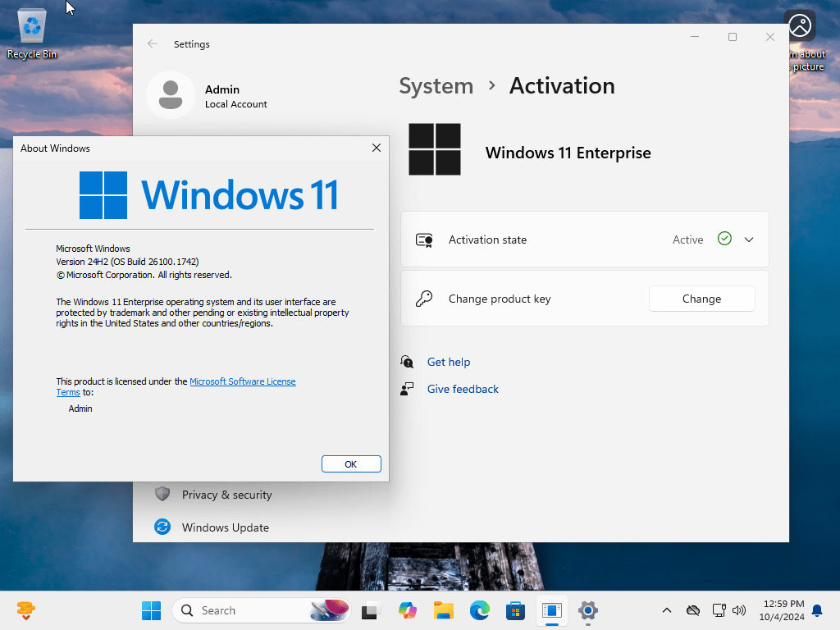Viewport: 840px width, 630px height.
Task: Click the Version 24H2 build text
Action: pyautogui.click(x=127, y=262)
